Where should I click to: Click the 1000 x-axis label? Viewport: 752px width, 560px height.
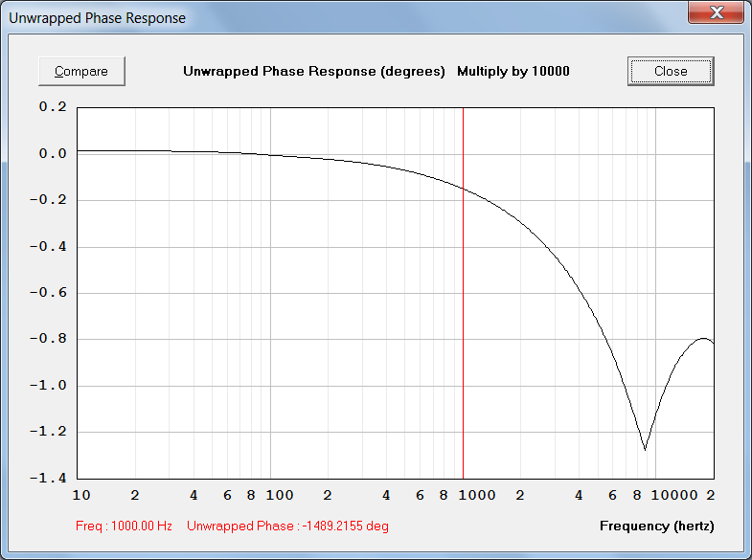tap(477, 495)
